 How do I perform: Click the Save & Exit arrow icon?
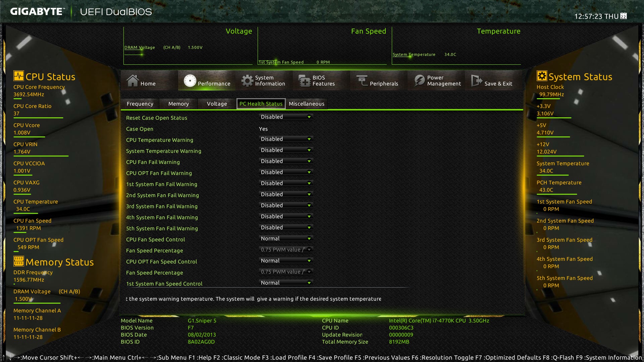click(477, 80)
